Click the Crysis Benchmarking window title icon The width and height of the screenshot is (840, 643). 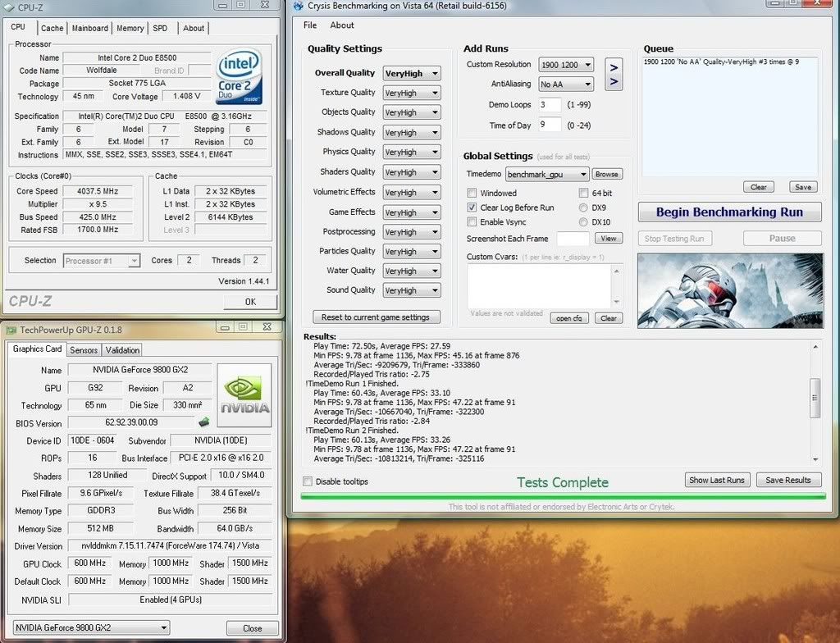pyautogui.click(x=299, y=6)
